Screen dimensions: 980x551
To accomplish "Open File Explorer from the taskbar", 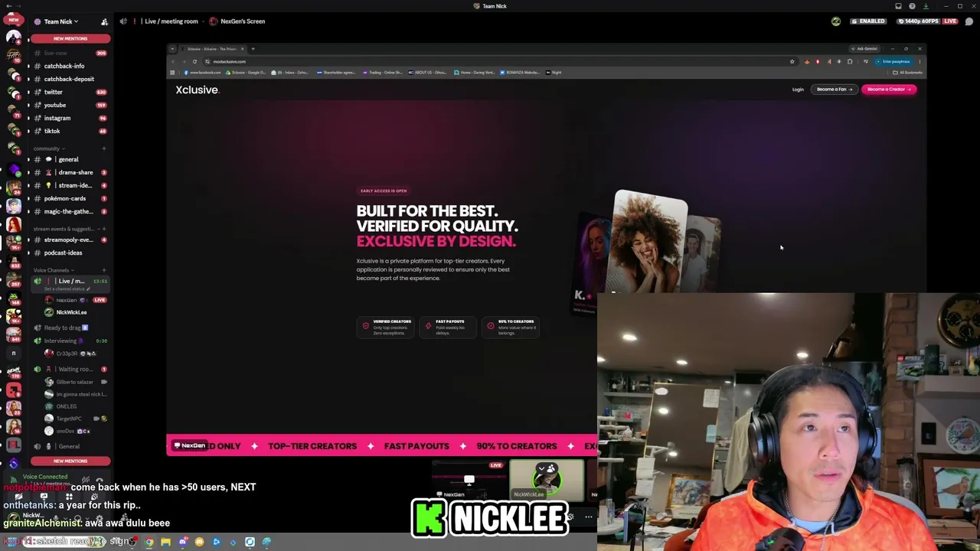I will [165, 542].
